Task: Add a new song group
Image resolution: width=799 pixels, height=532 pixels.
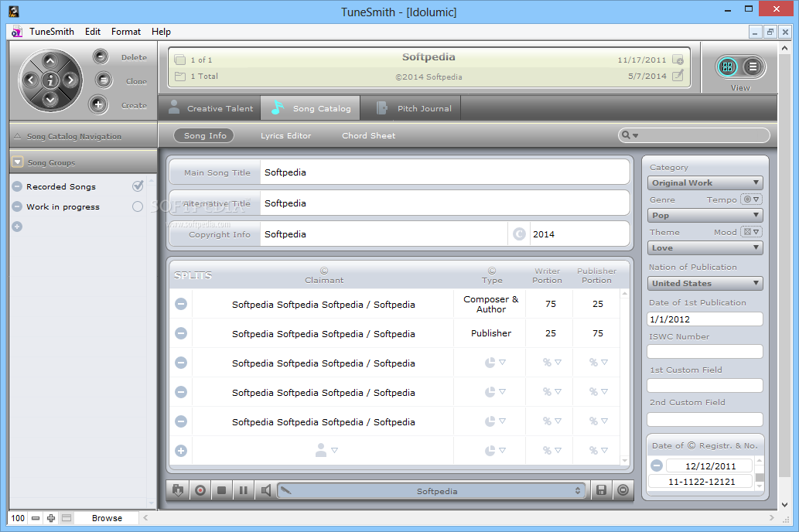Action: coord(17,227)
